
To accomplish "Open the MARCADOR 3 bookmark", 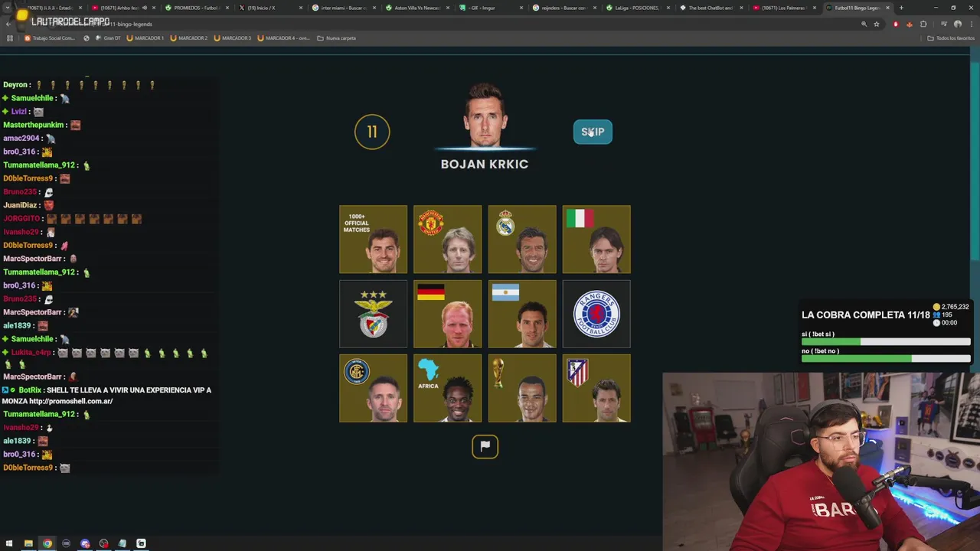I will (233, 37).
